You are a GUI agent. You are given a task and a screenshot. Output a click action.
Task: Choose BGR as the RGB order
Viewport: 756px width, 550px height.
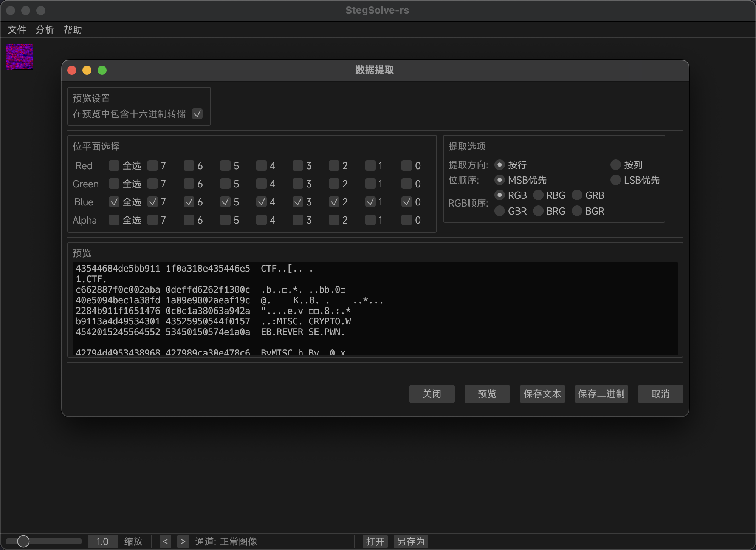[577, 211]
